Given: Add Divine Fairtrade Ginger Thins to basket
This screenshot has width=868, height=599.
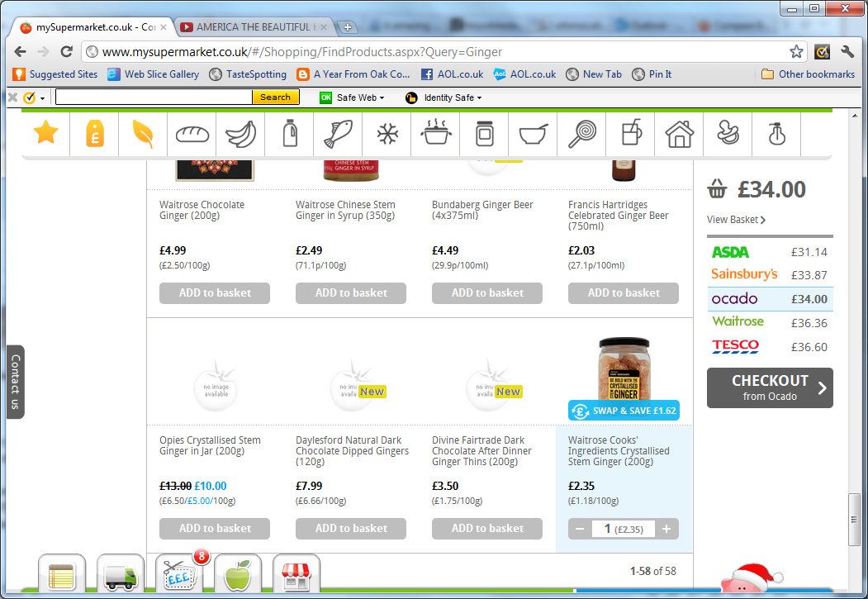Looking at the screenshot, I should [487, 529].
